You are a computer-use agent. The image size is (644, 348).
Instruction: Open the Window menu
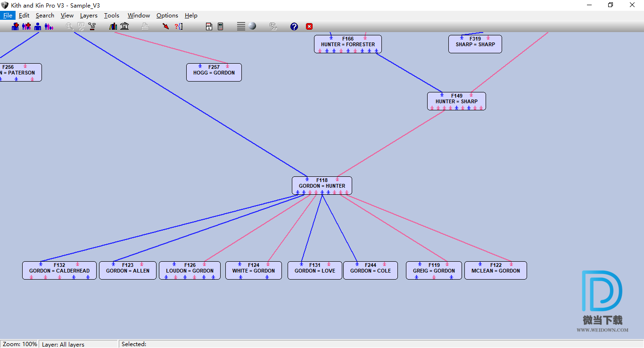coord(139,16)
